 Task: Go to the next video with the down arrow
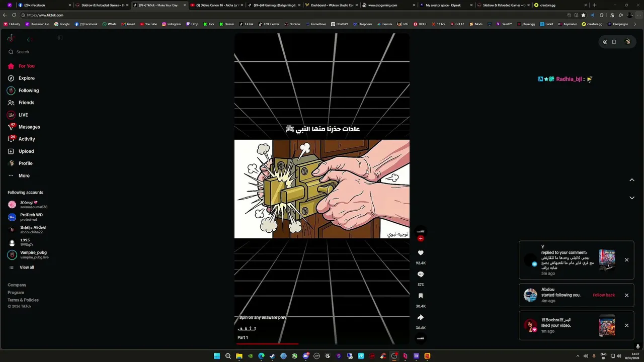(632, 198)
